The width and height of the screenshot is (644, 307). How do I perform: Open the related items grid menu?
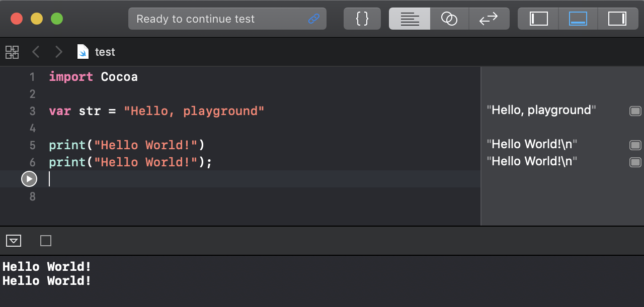pos(12,52)
